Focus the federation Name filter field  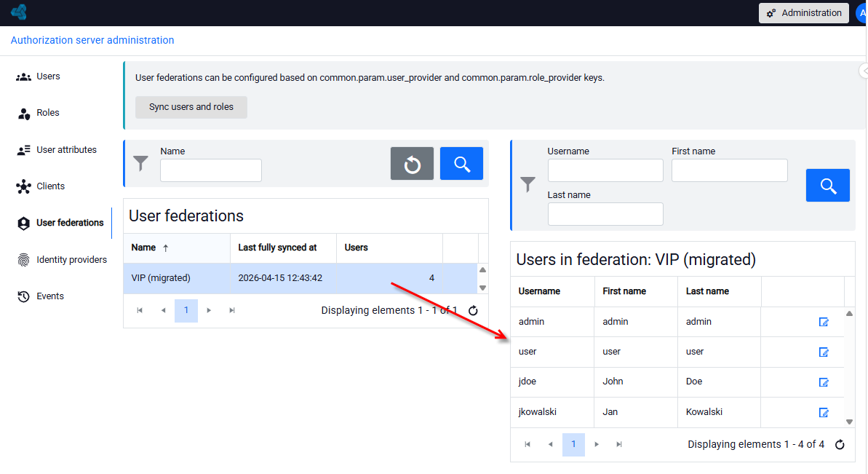211,170
